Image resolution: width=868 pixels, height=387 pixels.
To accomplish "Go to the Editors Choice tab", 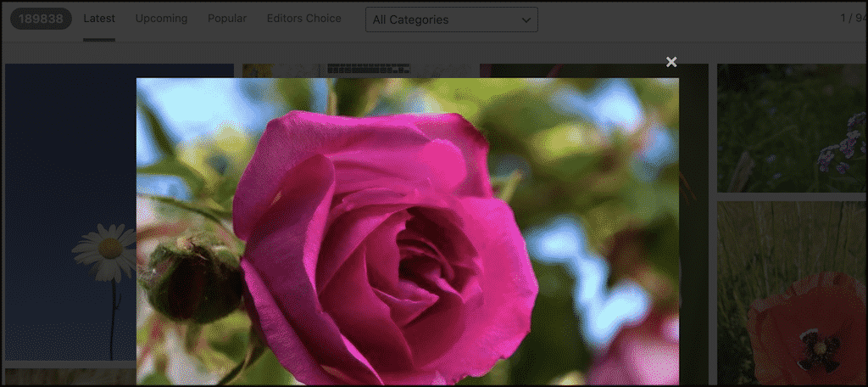I will (x=304, y=19).
